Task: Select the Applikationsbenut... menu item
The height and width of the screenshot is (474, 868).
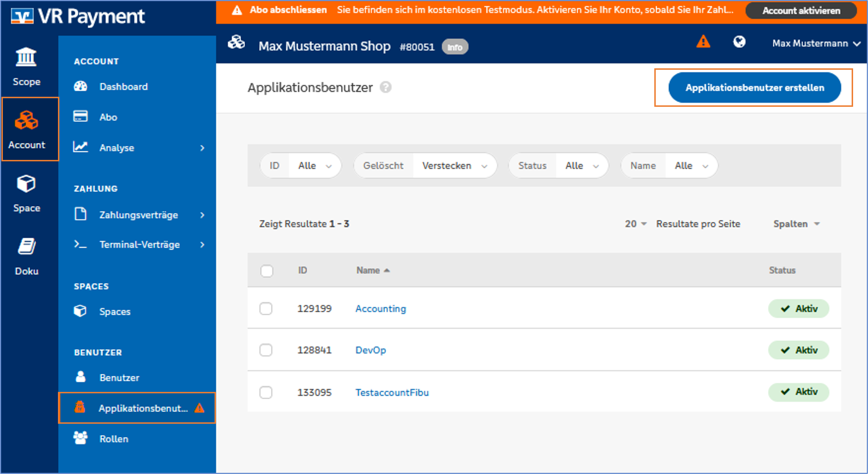Action: click(x=137, y=408)
